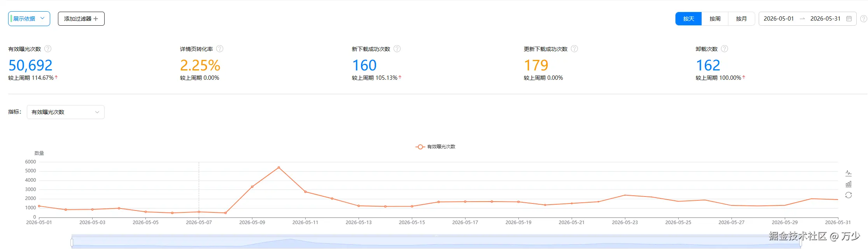The image size is (868, 249).
Task: Switch chart to line view icon
Action: click(x=849, y=173)
